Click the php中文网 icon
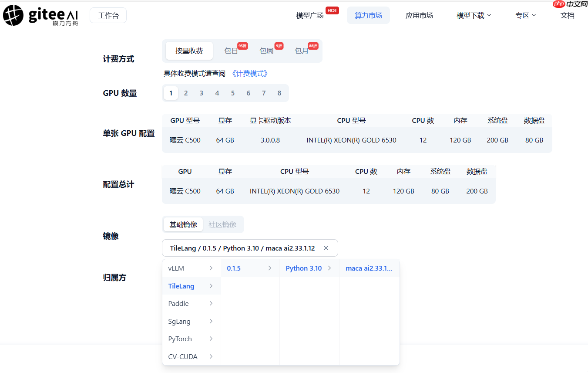 [x=569, y=4]
